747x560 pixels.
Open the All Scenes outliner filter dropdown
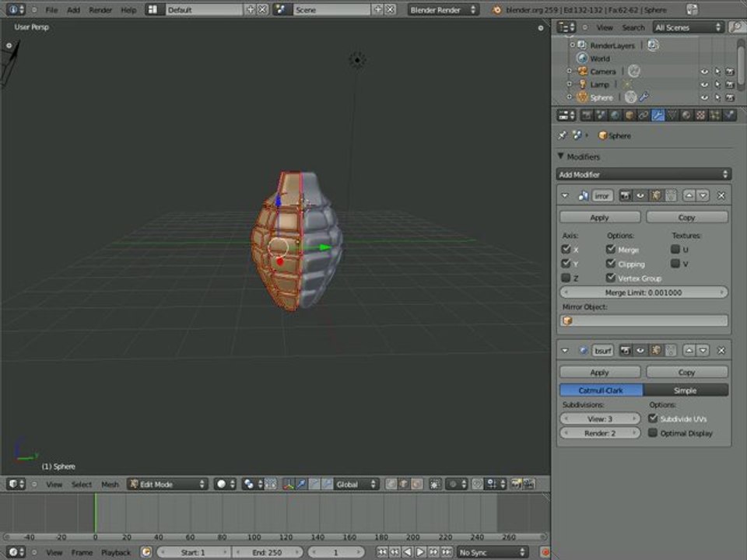(x=689, y=27)
